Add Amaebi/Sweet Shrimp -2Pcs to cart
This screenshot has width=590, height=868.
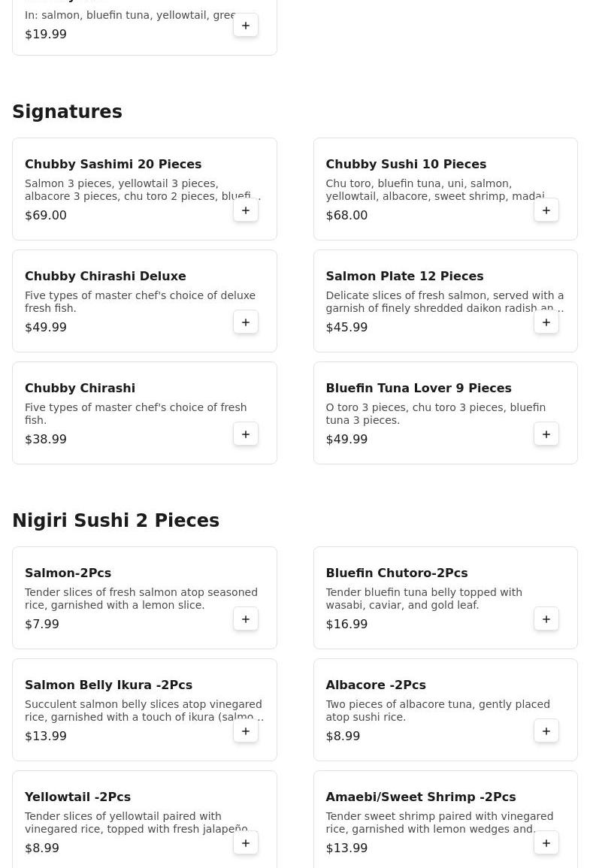coord(546,843)
